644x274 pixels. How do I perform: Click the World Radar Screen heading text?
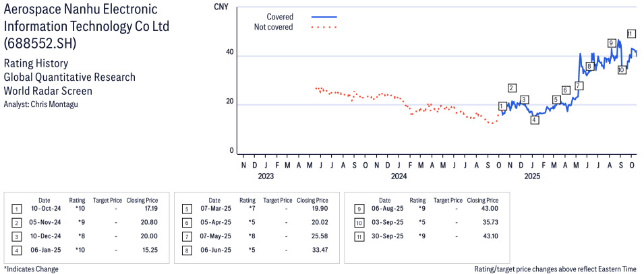pos(48,91)
